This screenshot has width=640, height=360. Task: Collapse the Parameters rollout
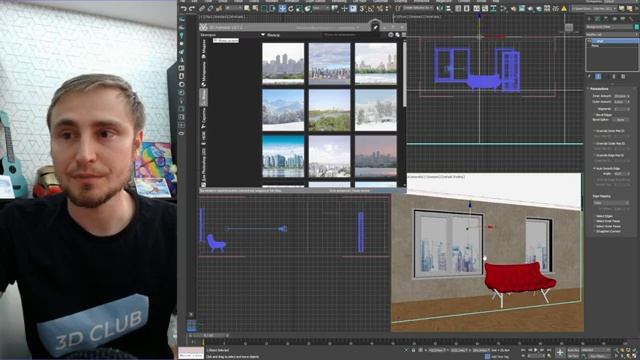[x=599, y=89]
